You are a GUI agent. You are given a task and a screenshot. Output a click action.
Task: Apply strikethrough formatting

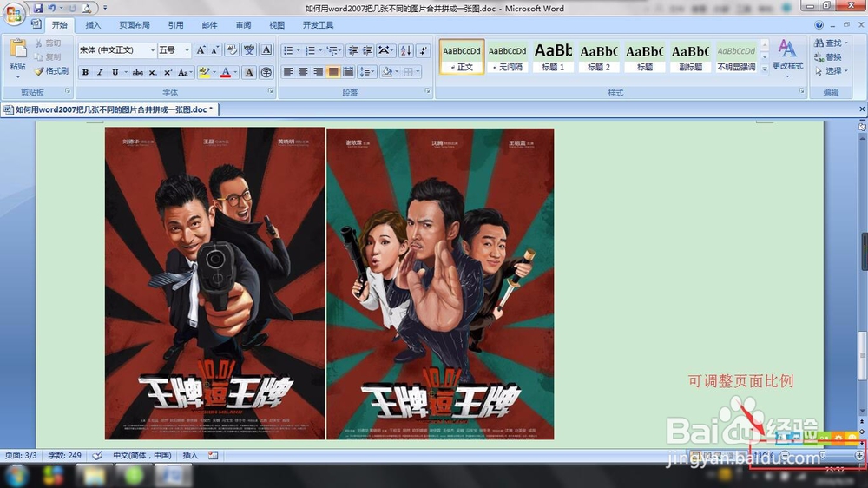138,73
